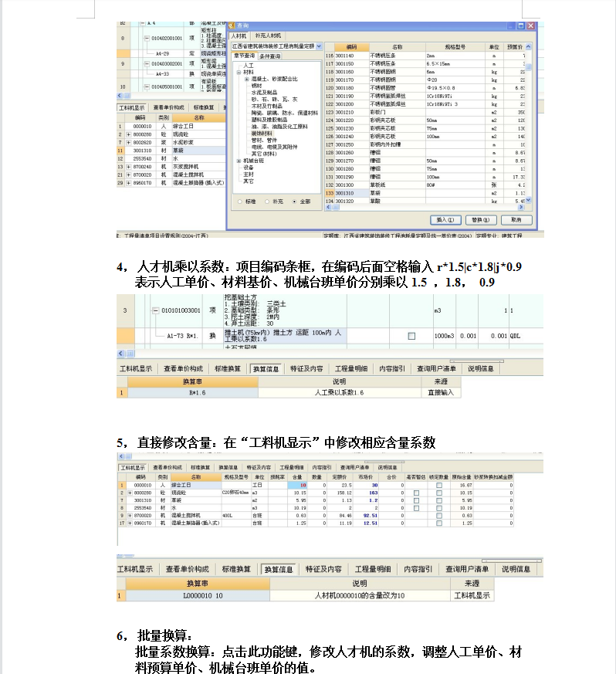Select row 133 3001310 草袋

click(425, 194)
